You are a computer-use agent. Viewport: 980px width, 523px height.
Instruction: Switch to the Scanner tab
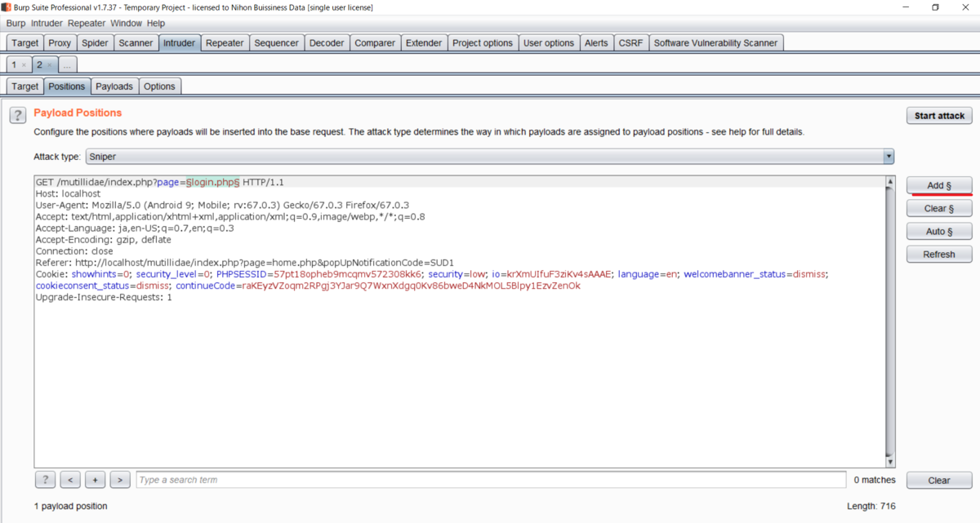click(x=136, y=43)
